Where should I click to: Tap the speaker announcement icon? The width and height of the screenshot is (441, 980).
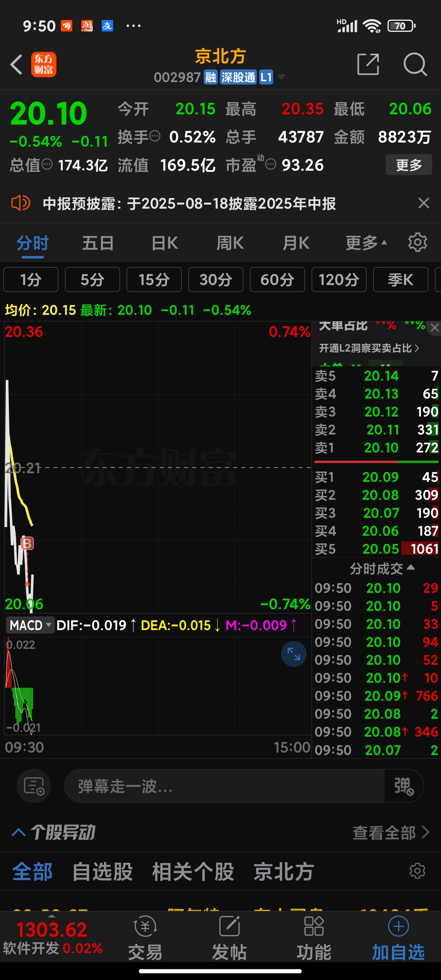coord(20,203)
